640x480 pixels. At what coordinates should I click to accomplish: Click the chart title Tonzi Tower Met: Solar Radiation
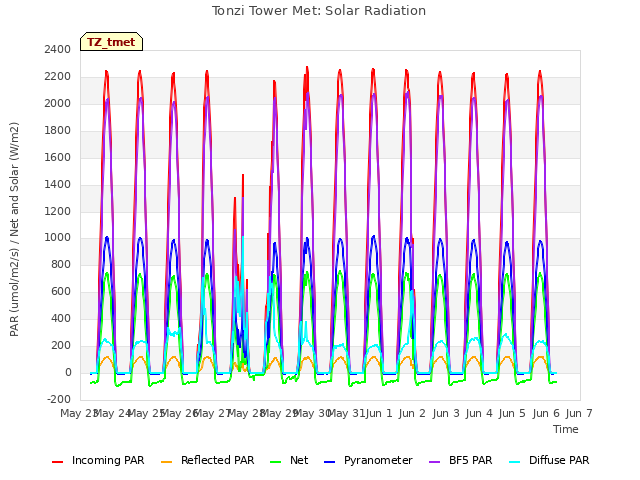319,11
